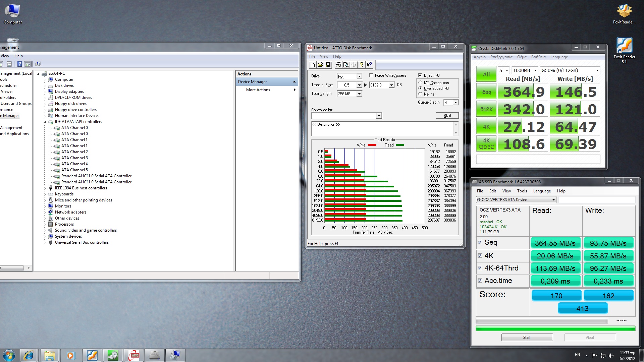Open the OCZ-VERTEX3 drive dropdown in AS SSD
The width and height of the screenshot is (644, 362).
click(516, 200)
